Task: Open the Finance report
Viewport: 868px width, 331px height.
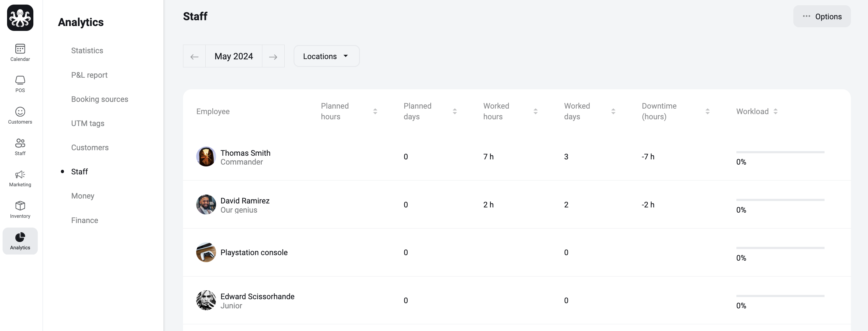Action: (84, 220)
